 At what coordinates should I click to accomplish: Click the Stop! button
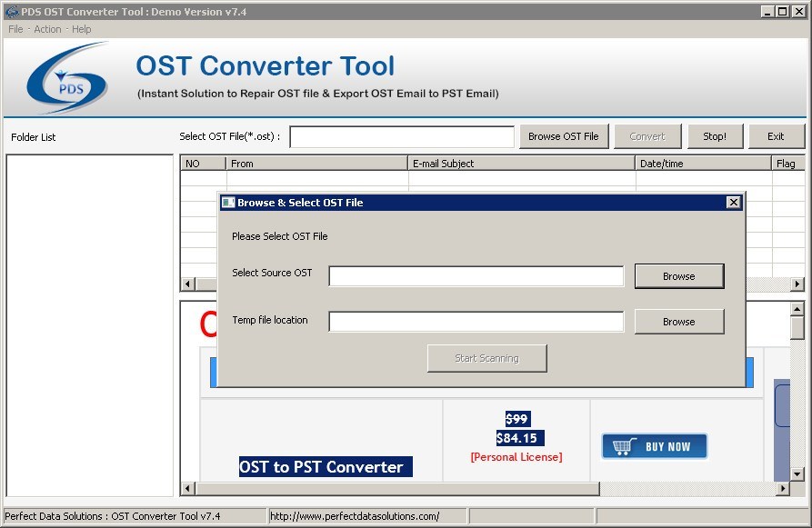(715, 136)
